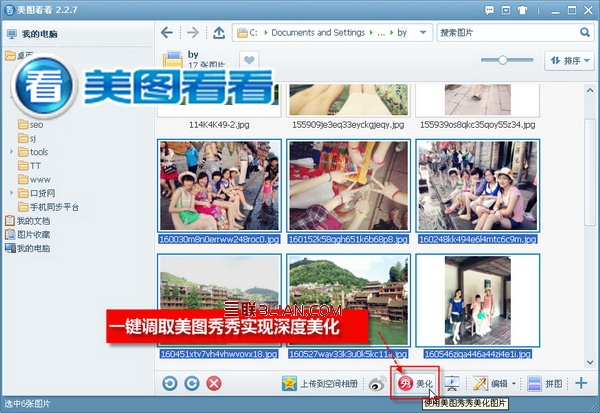Expand the tools folder tree node
The image size is (600, 413).
[x=11, y=152]
